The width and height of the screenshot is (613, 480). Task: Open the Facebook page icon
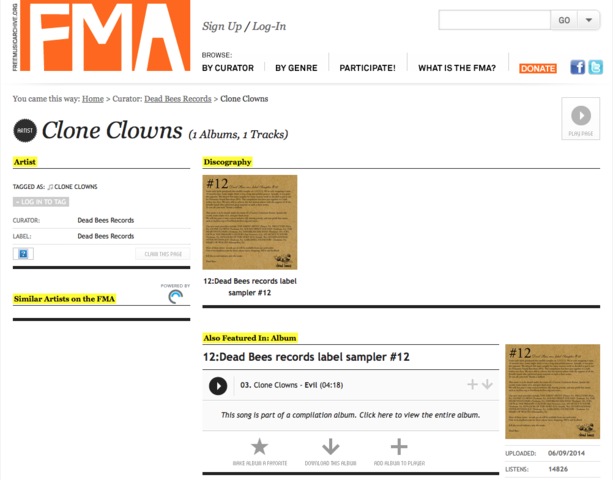(x=577, y=67)
